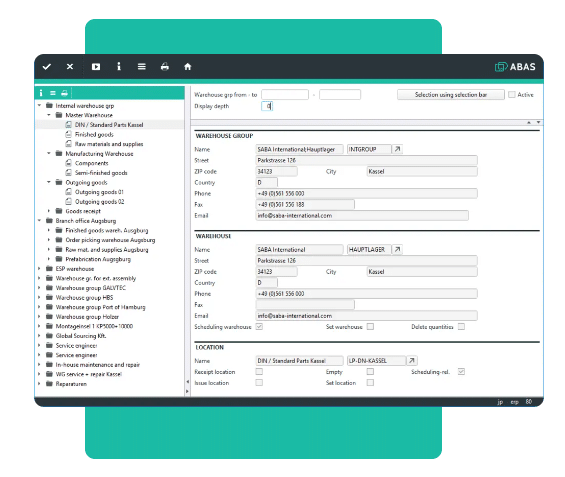
Task: Select Warehouse group Port of Hamburg
Action: 101,307
